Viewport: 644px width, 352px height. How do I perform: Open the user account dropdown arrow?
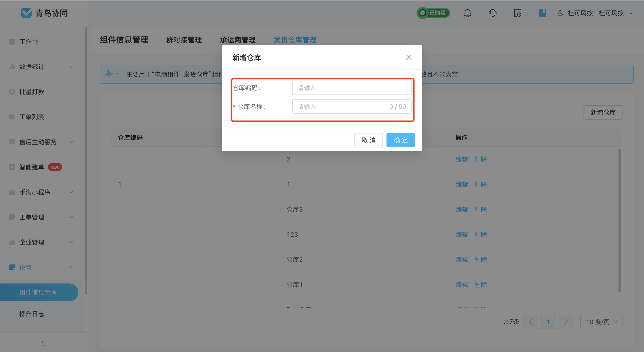pos(631,13)
